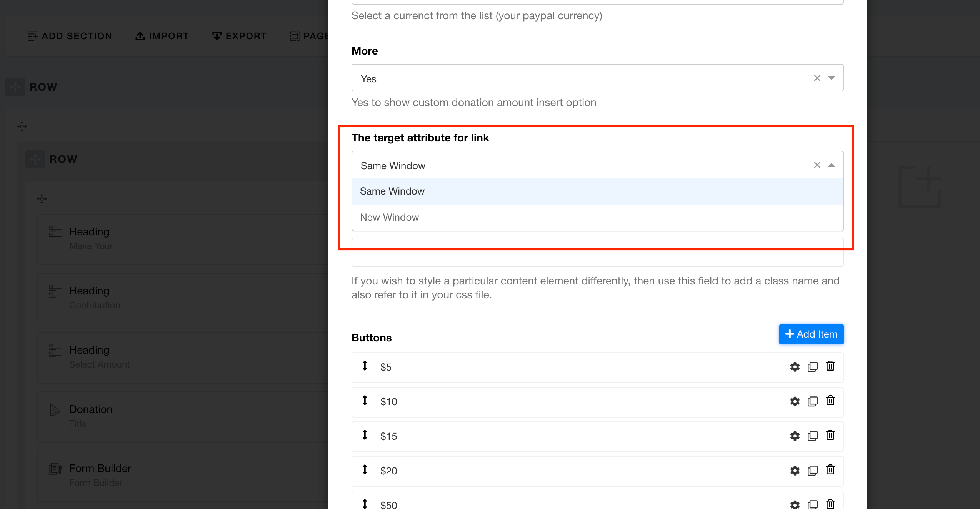This screenshot has height=509, width=980.
Task: Open settings gear for $50 button
Action: tap(795, 504)
